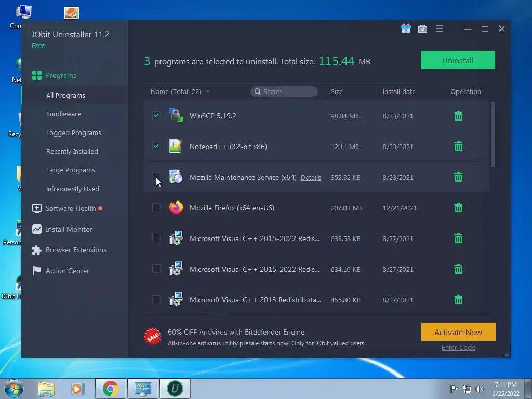Click the green Uninstall button
Image resolution: width=532 pixels, height=399 pixels.
[458, 60]
